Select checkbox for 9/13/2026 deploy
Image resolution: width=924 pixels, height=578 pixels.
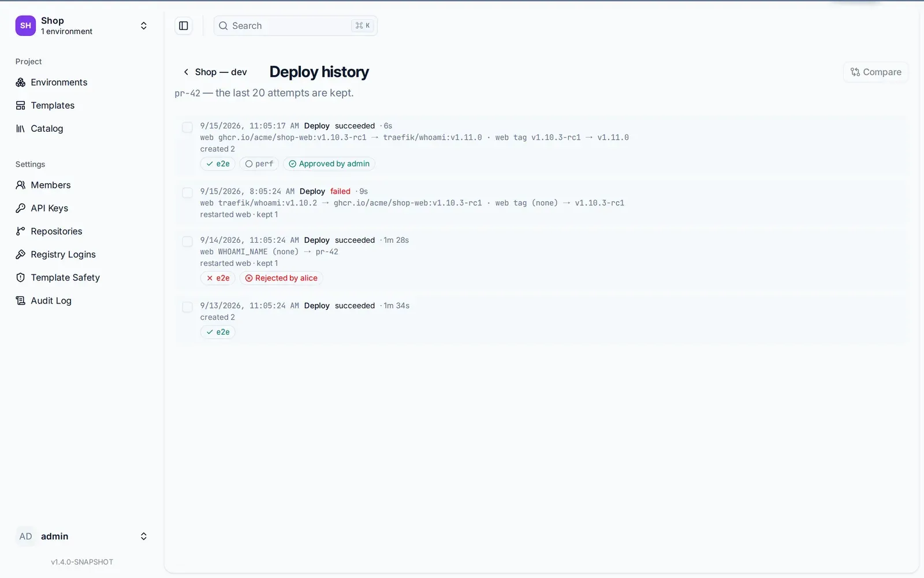pos(188,307)
